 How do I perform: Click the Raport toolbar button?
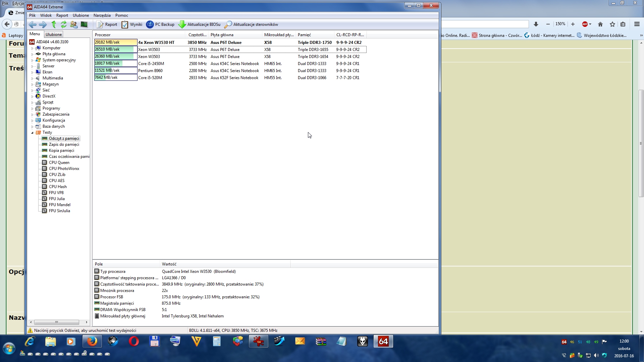pyautogui.click(x=107, y=24)
